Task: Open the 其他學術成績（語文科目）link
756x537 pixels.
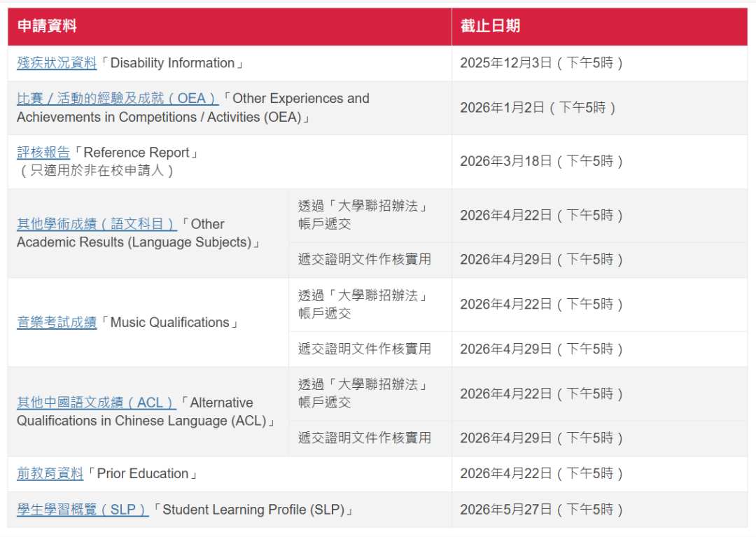Action: coord(97,223)
